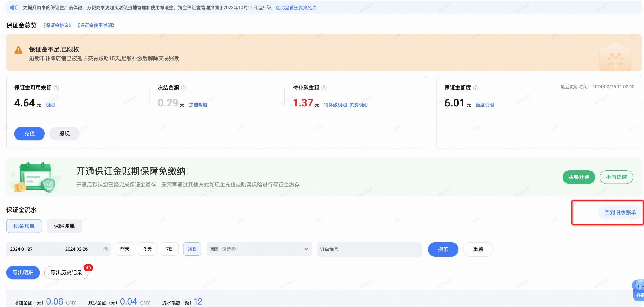Switch to the 现金账单 tab
The image size is (644, 307).
pos(24,226)
